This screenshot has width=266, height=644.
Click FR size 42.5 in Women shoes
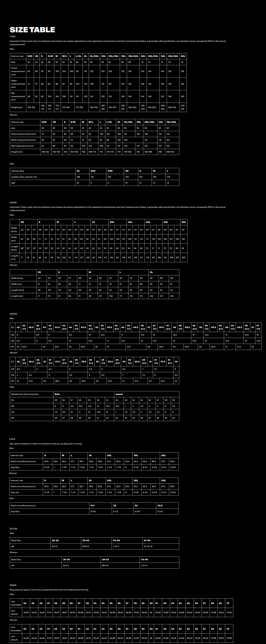click(163, 381)
